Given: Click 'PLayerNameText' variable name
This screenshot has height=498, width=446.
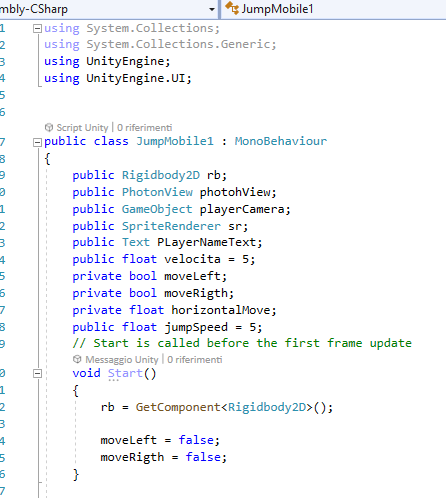Looking at the screenshot, I should tap(207, 242).
